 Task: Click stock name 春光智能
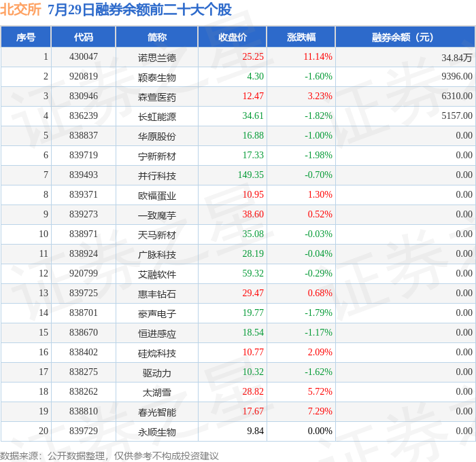[157, 412]
